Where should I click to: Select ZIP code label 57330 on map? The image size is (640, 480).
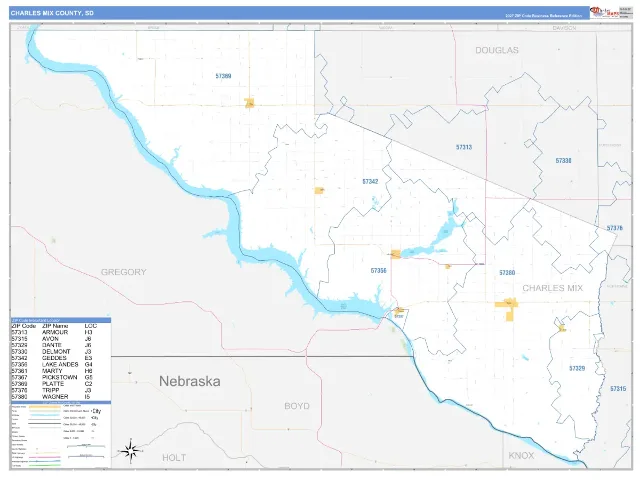tap(563, 161)
